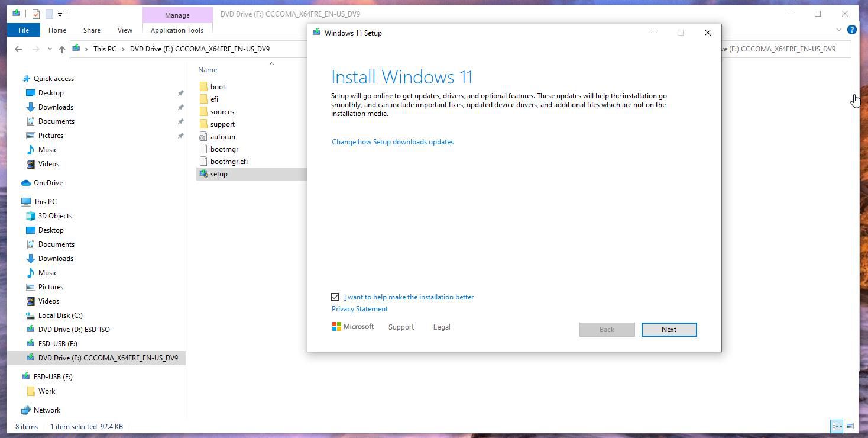Screen dimensions: 868x438
Task: Open the Legal link in Setup
Action: click(442, 327)
